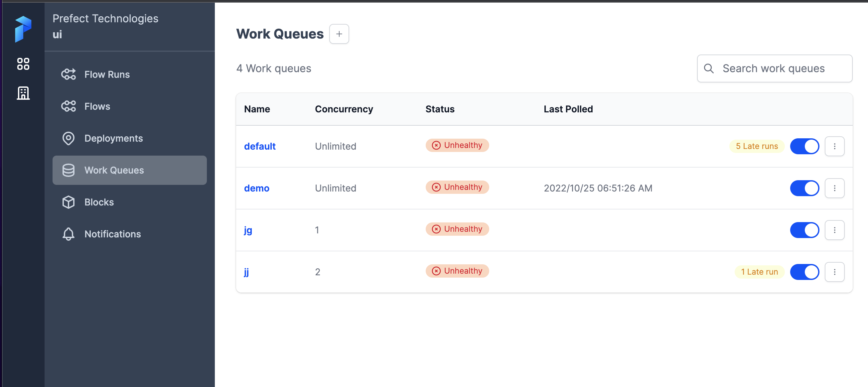Image resolution: width=868 pixels, height=387 pixels.
Task: Click the Prefect logo
Action: pyautogui.click(x=23, y=29)
